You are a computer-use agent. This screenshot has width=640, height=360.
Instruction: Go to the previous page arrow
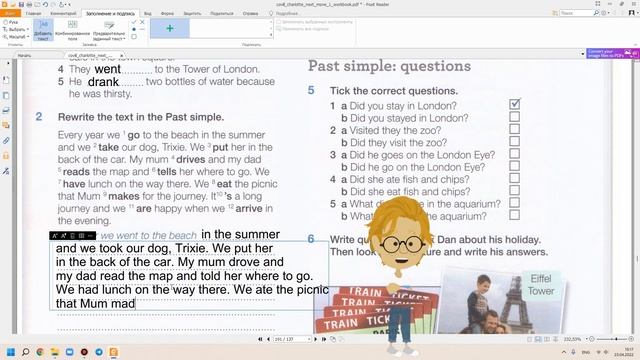tap(268, 339)
